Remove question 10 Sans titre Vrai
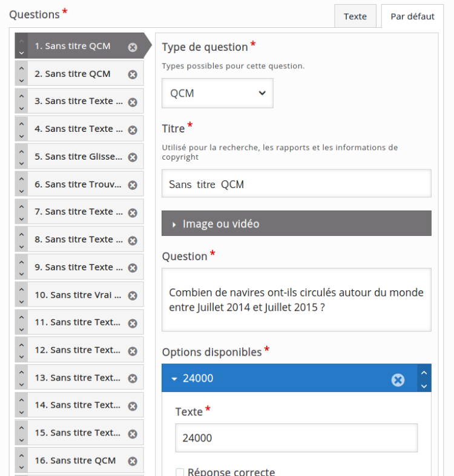The width and height of the screenshot is (454, 476). 133,296
